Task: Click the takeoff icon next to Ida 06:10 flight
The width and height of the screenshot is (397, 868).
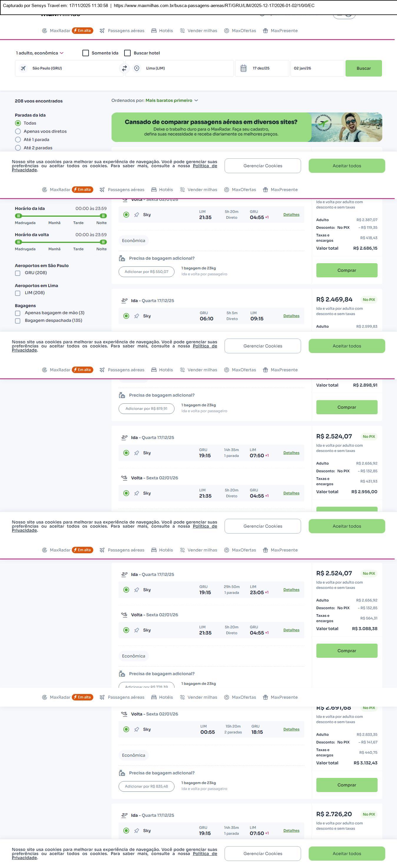Action: pyautogui.click(x=124, y=301)
